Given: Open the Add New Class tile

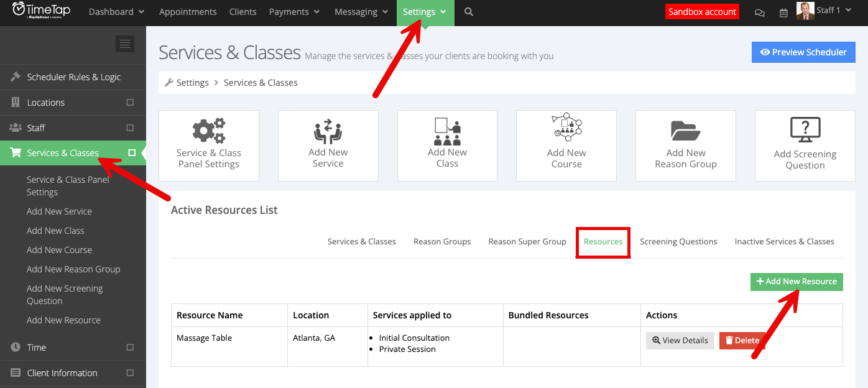Looking at the screenshot, I should coord(447,145).
